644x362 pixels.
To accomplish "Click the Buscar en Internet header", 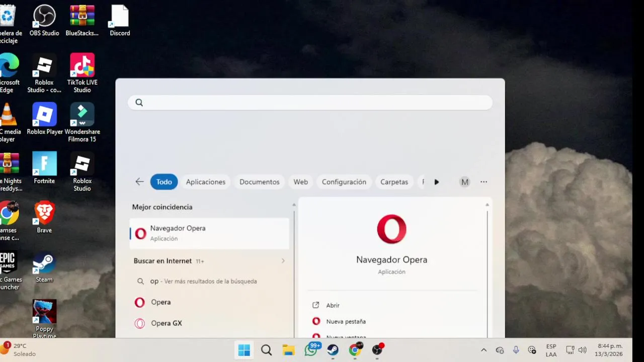I will click(x=163, y=261).
